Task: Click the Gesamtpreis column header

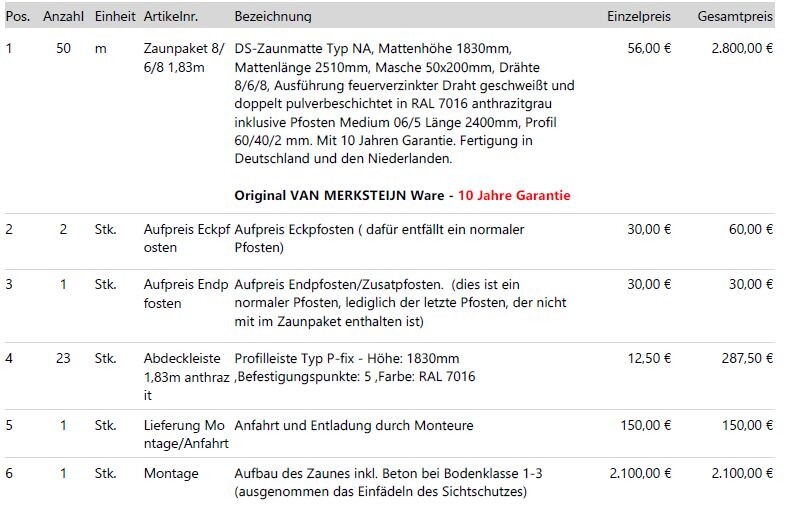Action: coord(735,17)
